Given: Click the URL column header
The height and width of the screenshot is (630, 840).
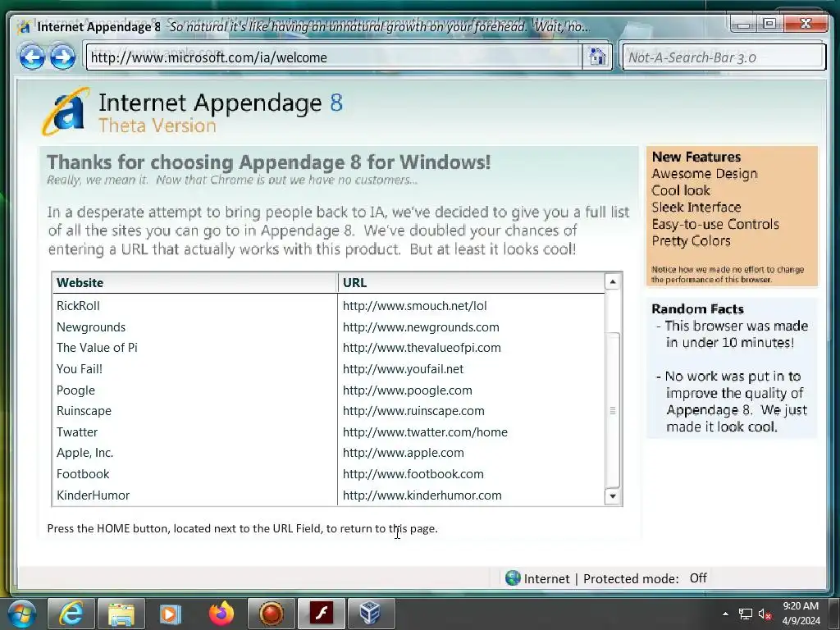Looking at the screenshot, I should point(472,283).
